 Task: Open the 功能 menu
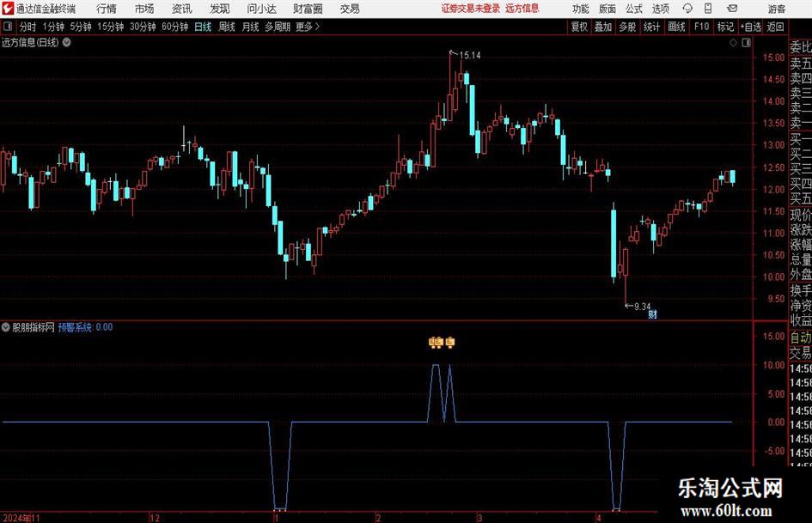pyautogui.click(x=581, y=9)
